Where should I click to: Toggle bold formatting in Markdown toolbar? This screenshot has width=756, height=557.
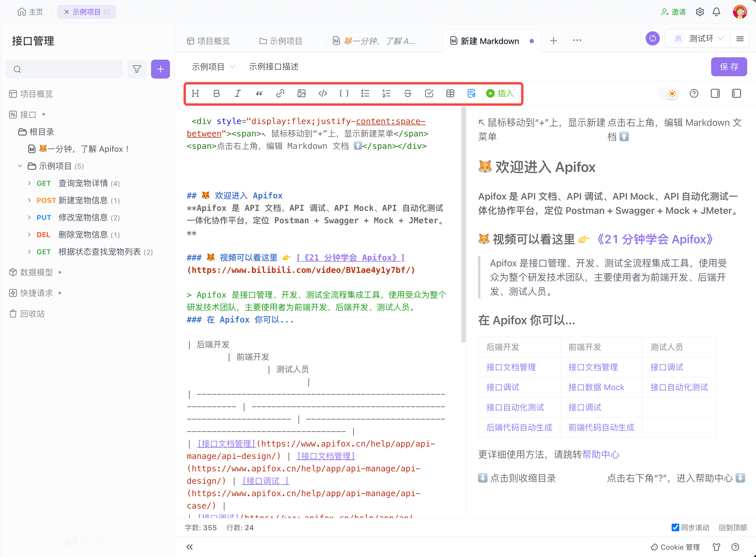click(217, 93)
